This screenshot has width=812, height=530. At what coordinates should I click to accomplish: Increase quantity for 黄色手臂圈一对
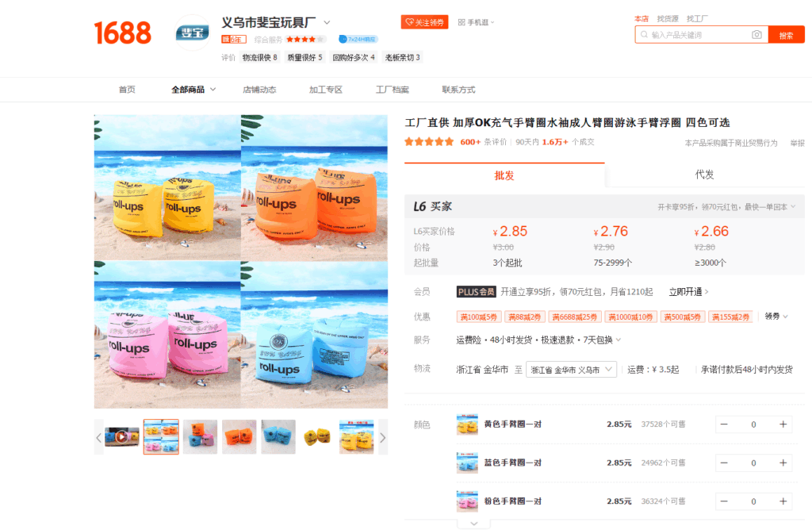[783, 424]
